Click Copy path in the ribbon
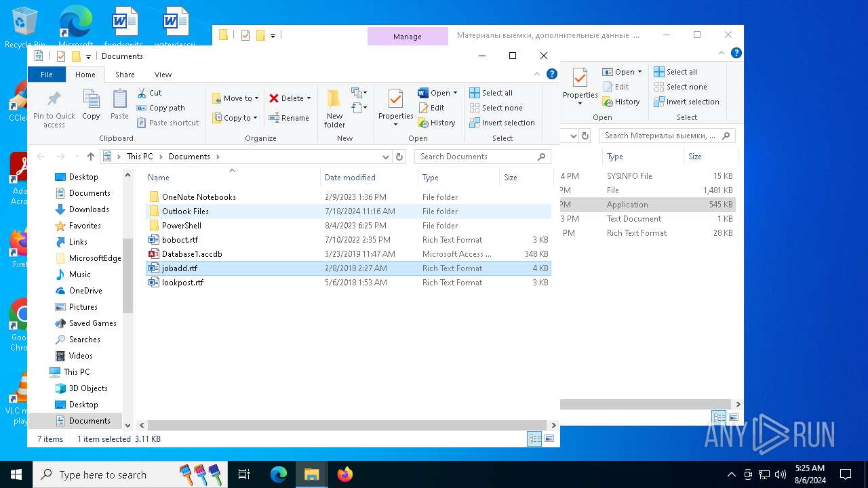Image resolution: width=868 pixels, height=488 pixels. (x=161, y=108)
